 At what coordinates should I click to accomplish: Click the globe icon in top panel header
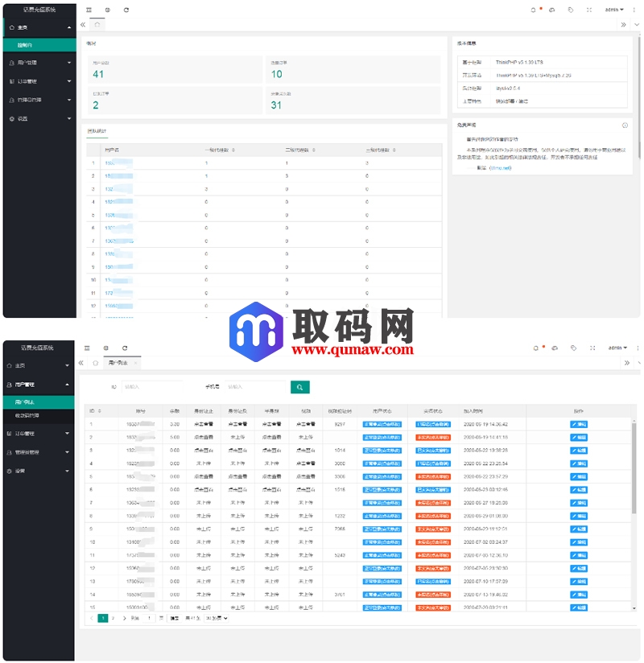[x=107, y=10]
